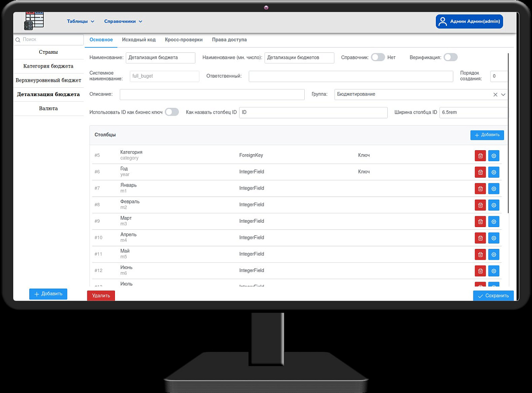Delete the Январь column row

[x=480, y=189]
